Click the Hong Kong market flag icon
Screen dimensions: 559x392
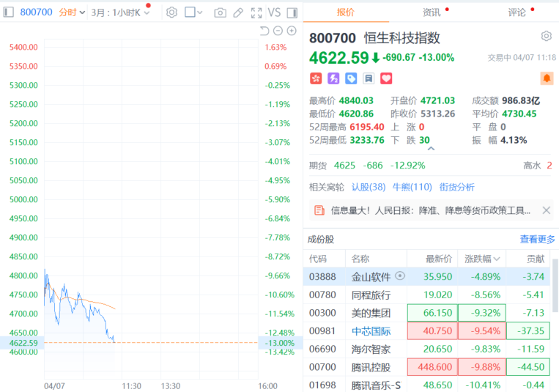pos(316,78)
